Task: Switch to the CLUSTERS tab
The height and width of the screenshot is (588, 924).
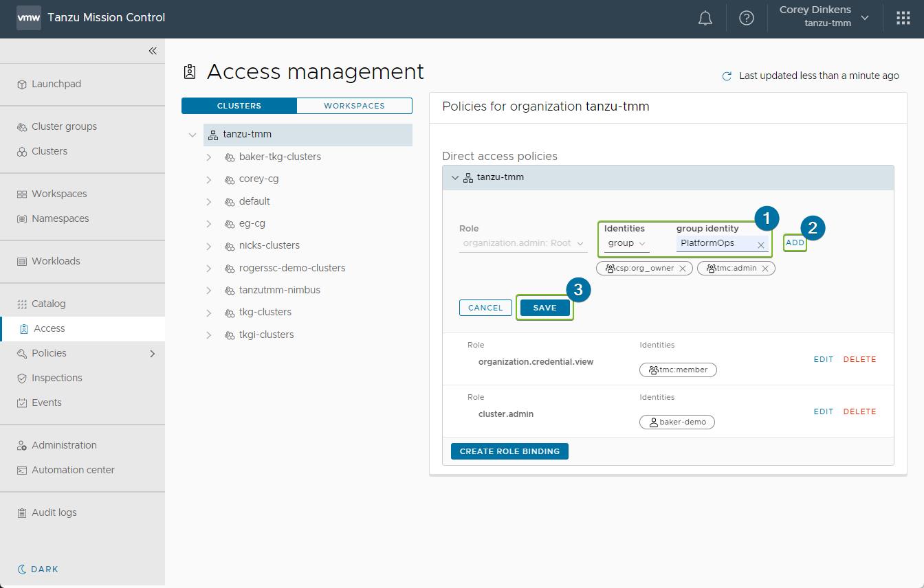Action: pyautogui.click(x=239, y=106)
